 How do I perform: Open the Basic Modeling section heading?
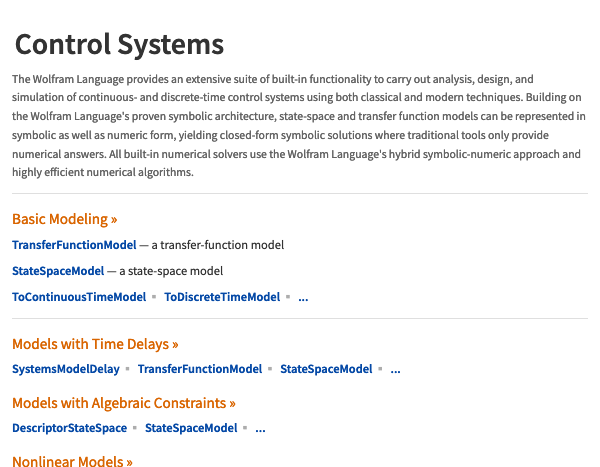point(64,219)
